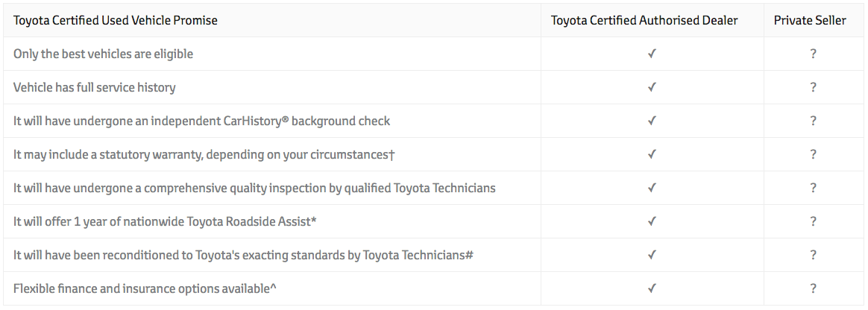Click the checkmark for comprehensive quality inspection row
Screen dimensions: 868x310
(652, 188)
